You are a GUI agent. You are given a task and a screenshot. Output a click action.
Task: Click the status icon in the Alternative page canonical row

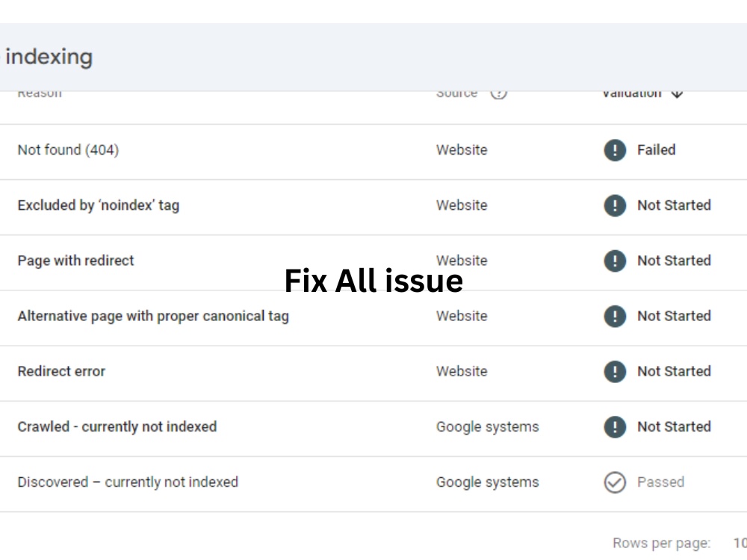(615, 316)
